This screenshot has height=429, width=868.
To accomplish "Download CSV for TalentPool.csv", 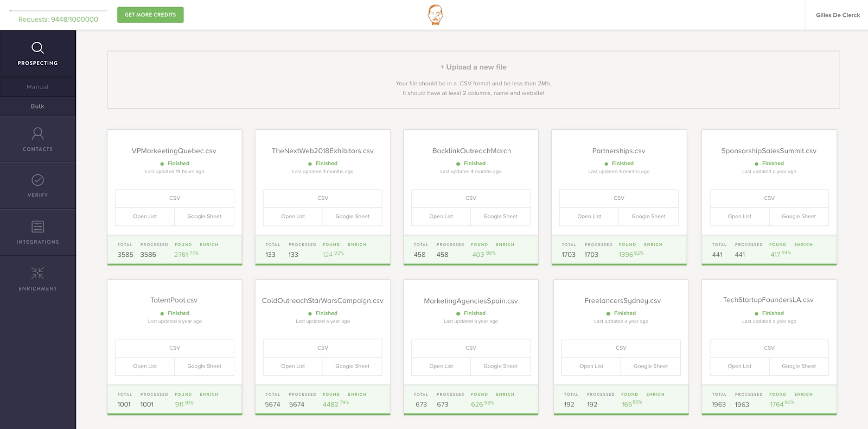I will tap(175, 348).
